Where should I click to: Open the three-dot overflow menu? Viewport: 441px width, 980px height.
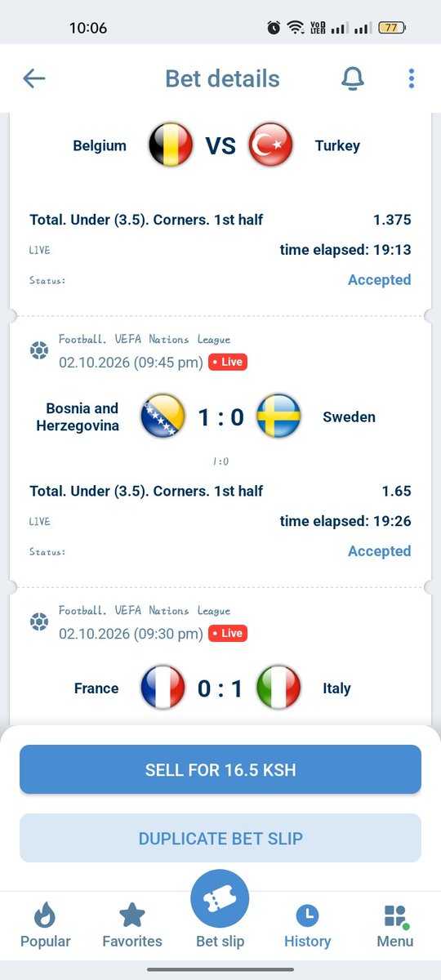point(411,78)
